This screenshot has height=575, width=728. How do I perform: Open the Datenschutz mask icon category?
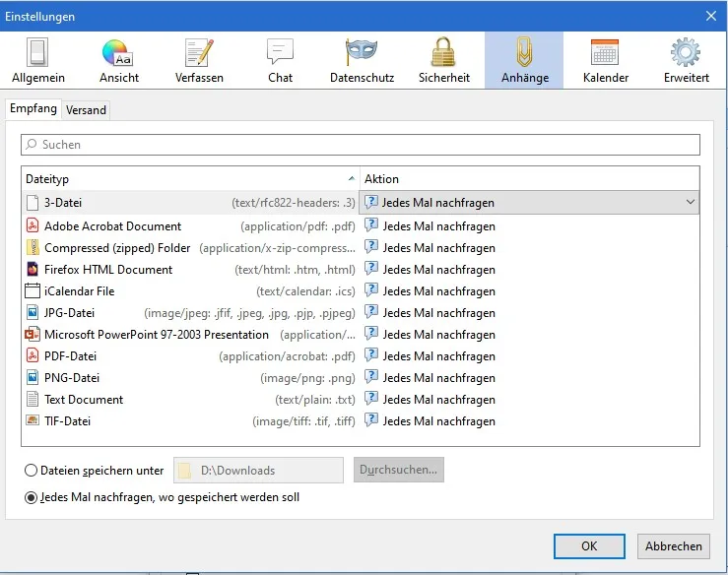click(362, 60)
